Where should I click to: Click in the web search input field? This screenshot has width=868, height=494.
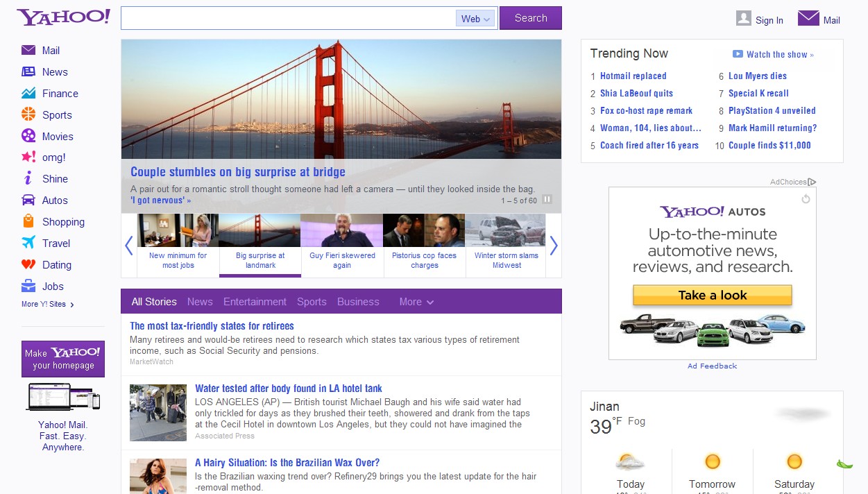288,19
